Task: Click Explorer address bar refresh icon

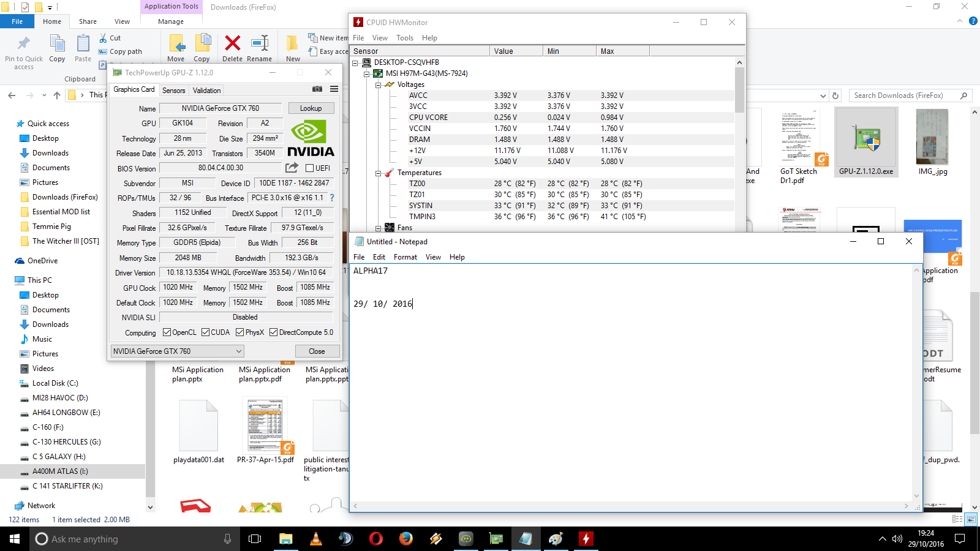Action: [835, 96]
